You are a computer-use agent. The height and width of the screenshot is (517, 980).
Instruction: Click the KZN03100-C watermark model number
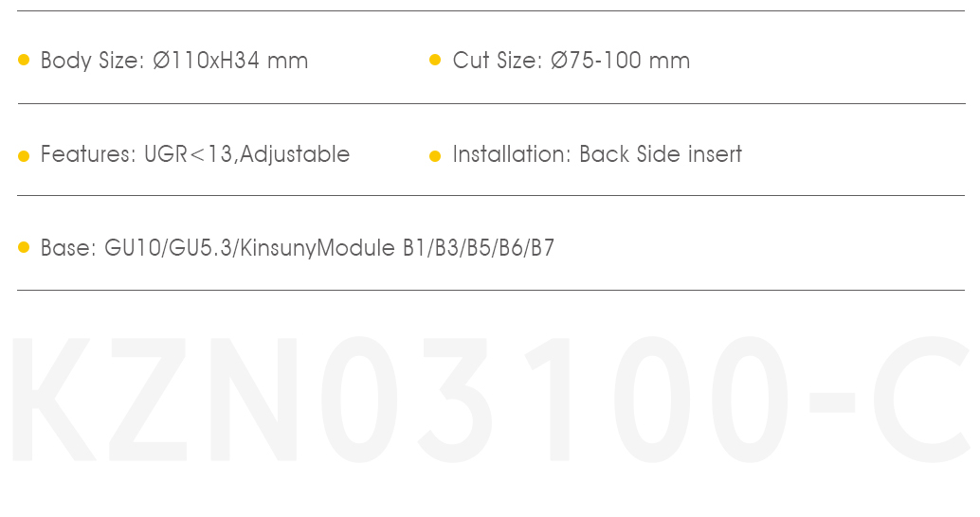(x=491, y=400)
